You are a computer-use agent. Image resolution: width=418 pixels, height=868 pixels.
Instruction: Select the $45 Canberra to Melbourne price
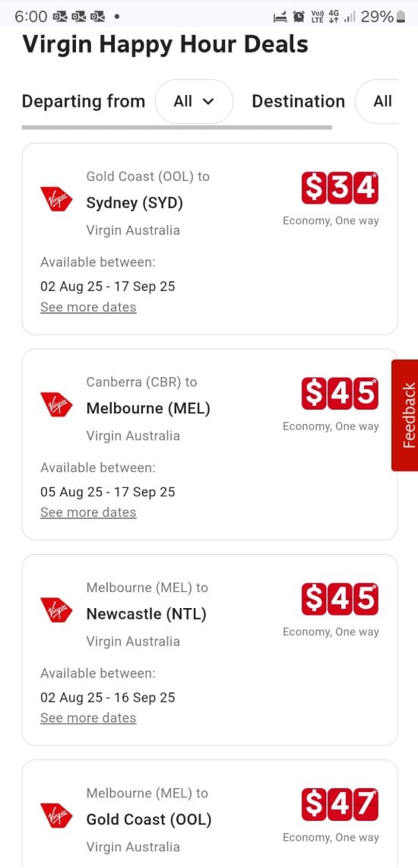(x=340, y=394)
